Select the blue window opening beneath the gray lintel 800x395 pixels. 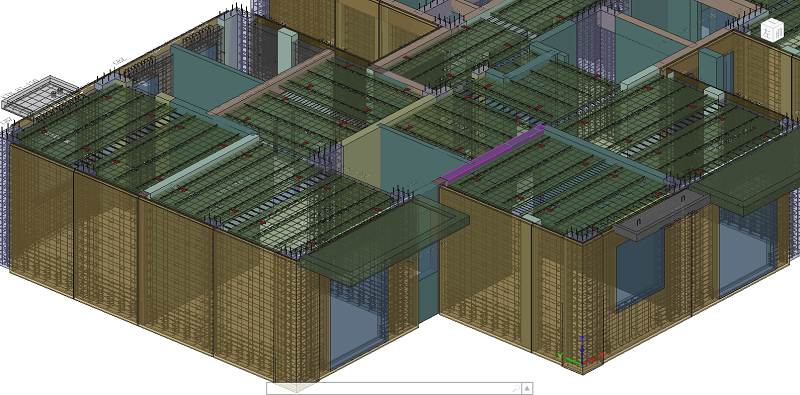pos(639,270)
